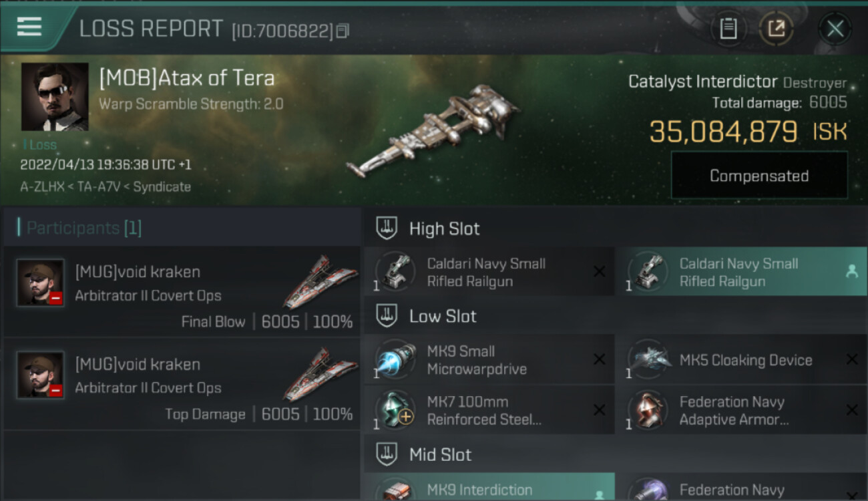Click the first Caldari Navy Small Rifled Railgun
The image size is (868, 501).
coord(489,272)
